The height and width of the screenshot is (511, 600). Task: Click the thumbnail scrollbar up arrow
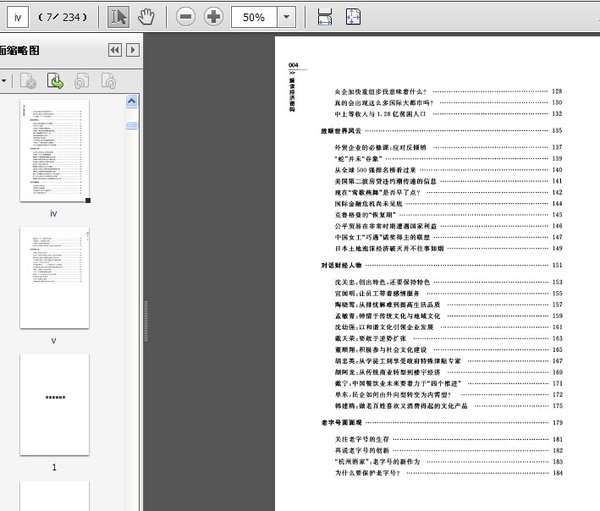point(131,101)
